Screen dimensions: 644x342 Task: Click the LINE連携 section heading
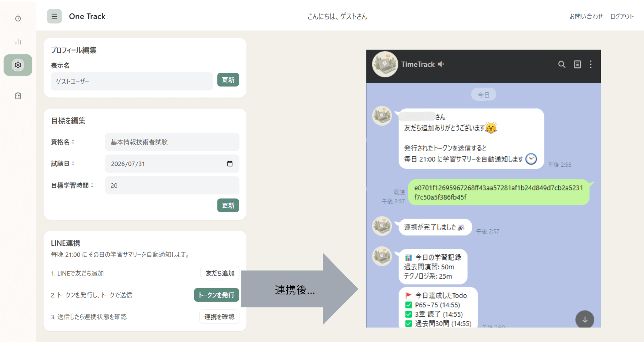pos(65,243)
